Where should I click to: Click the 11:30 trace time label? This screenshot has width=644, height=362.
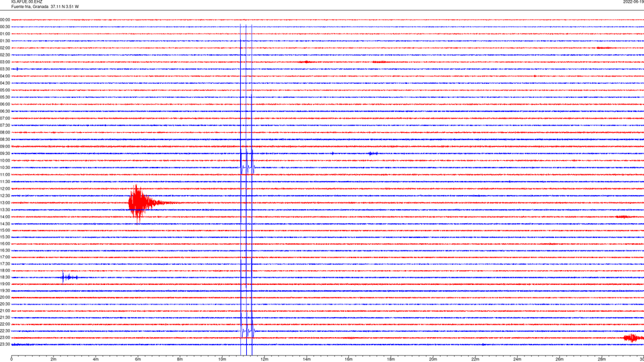pos(5,182)
